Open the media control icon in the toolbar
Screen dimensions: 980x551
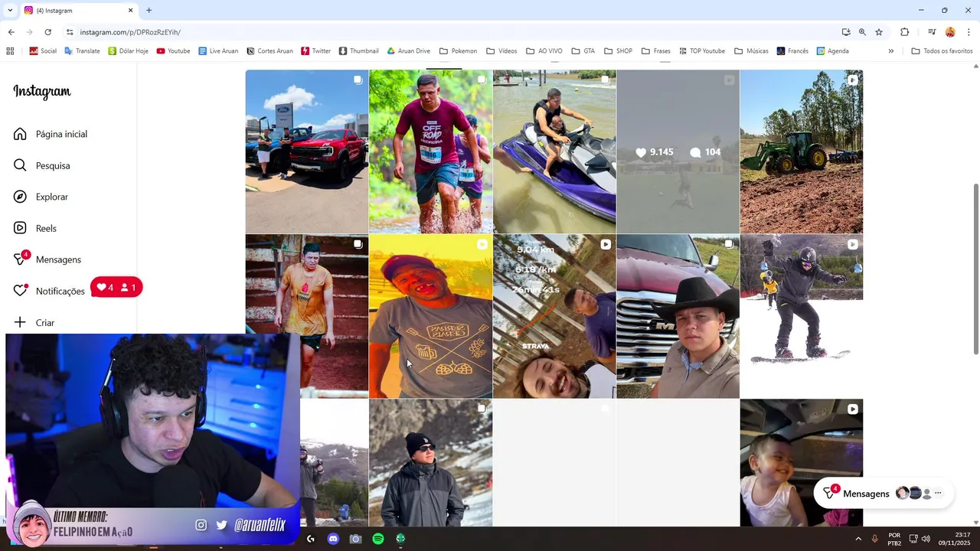coord(932,32)
